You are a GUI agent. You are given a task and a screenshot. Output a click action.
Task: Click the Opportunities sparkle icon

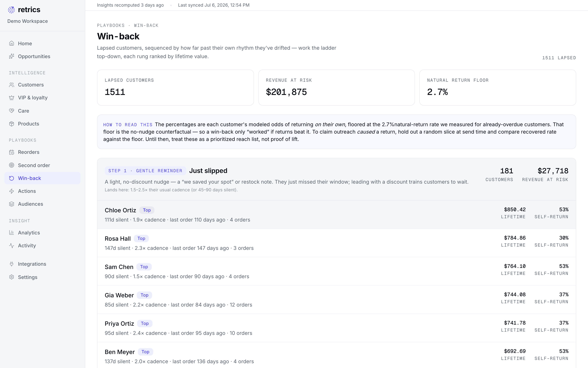[x=11, y=56]
